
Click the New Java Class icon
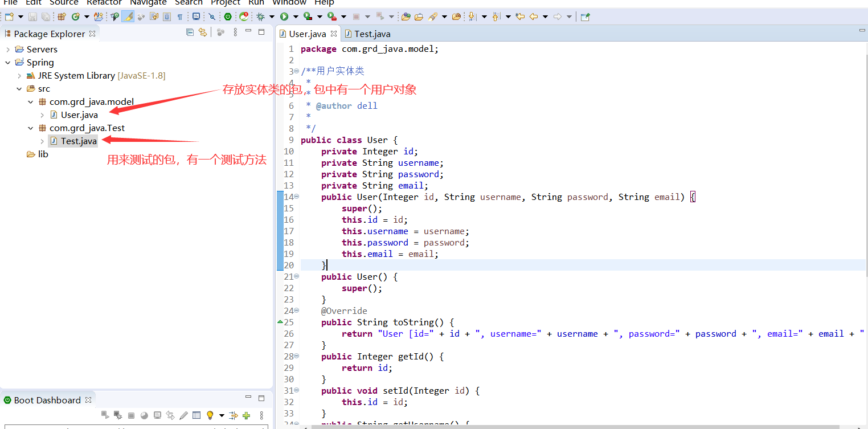pyautogui.click(x=76, y=17)
